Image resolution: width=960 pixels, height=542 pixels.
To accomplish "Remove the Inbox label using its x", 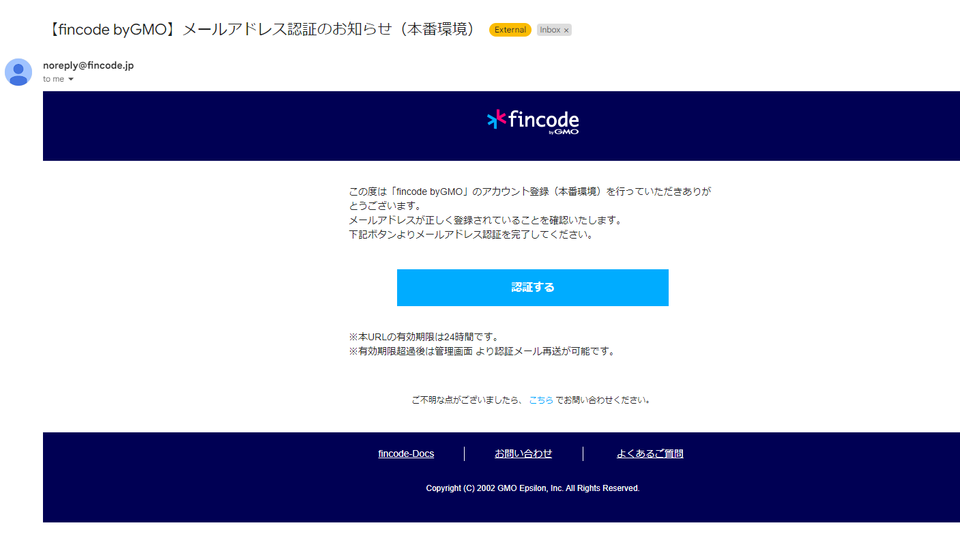I will pos(566,30).
